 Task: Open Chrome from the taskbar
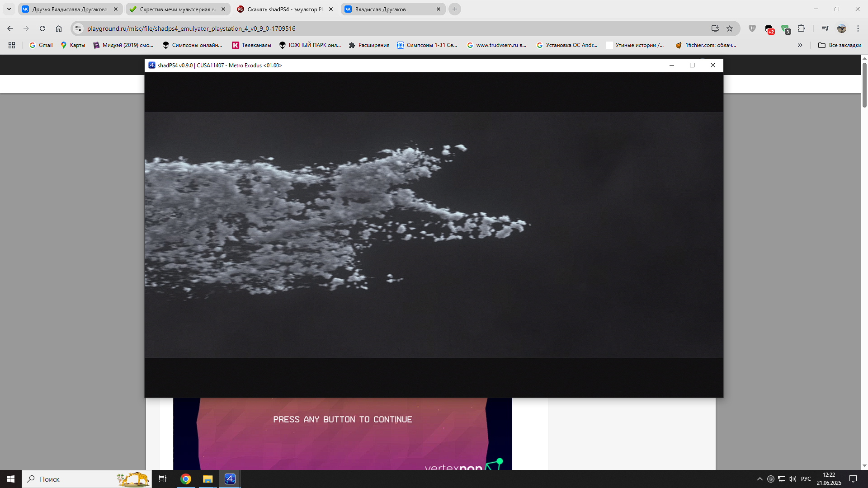tap(186, 479)
